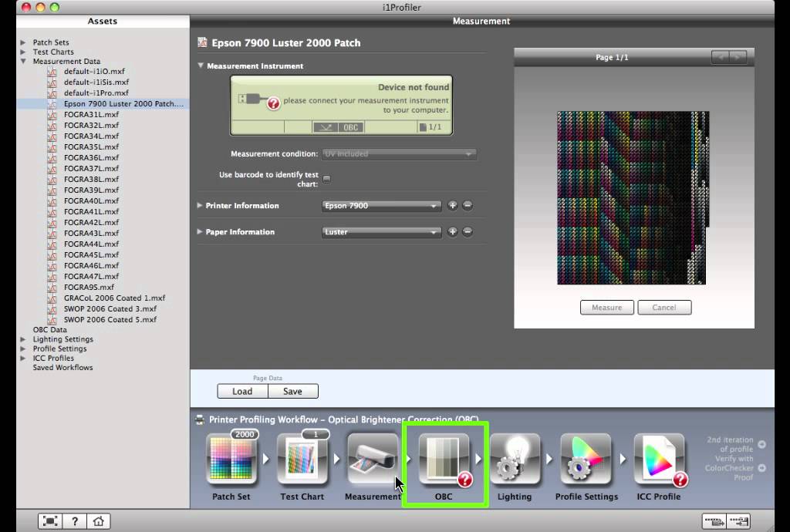Remove printer entry with the minus icon

[468, 205]
